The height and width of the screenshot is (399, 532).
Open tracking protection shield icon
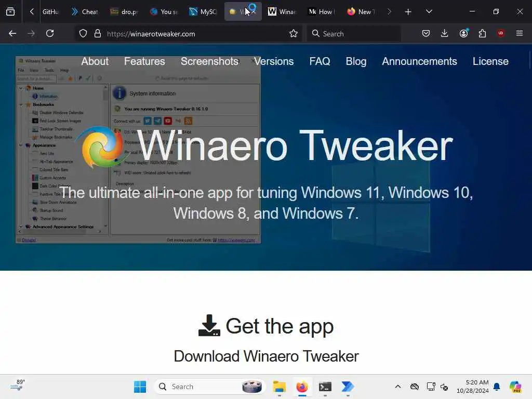coord(83,34)
